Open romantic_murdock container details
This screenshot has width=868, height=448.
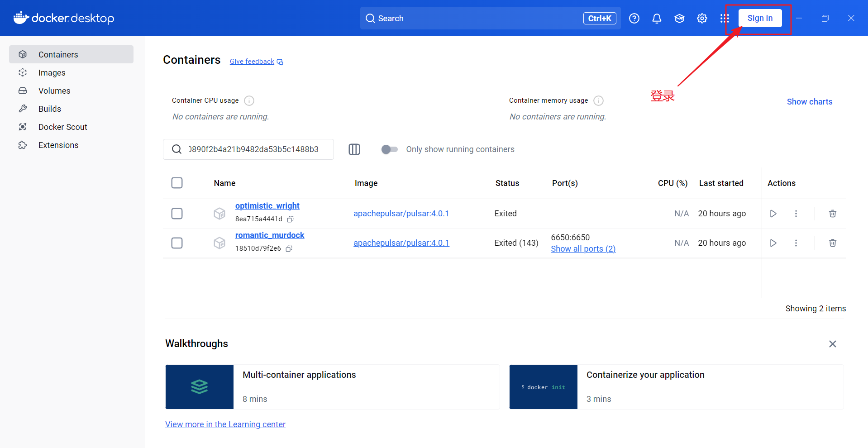point(270,235)
